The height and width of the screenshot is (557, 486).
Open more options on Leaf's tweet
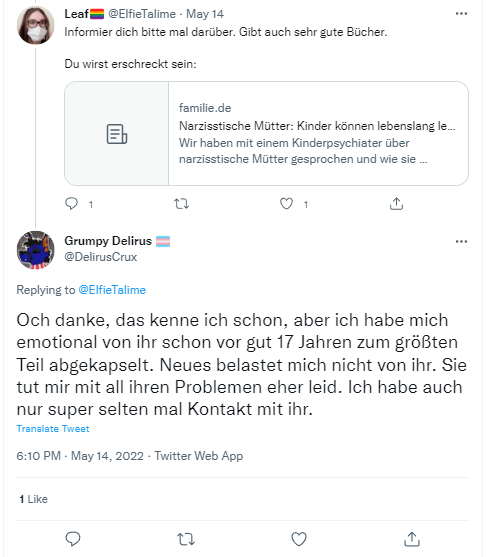tap(461, 13)
